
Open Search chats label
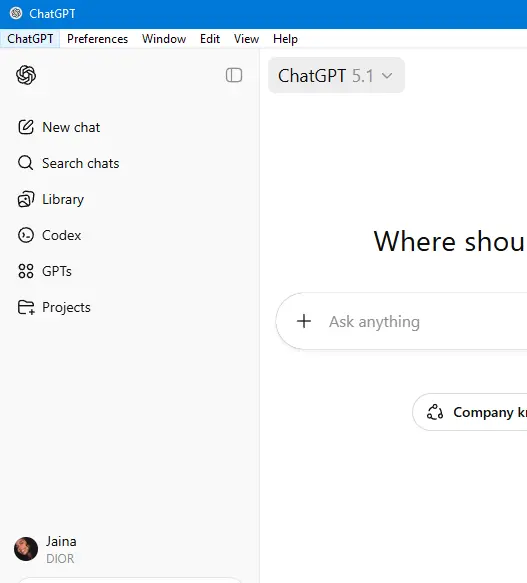[x=81, y=163]
